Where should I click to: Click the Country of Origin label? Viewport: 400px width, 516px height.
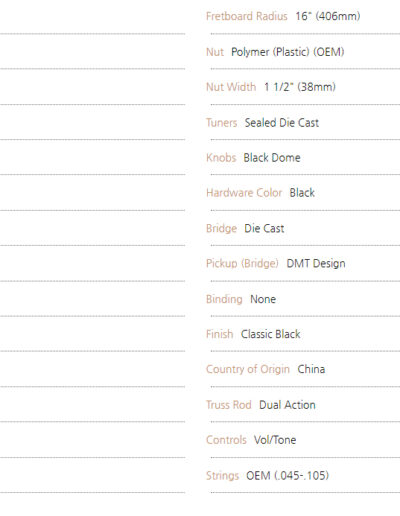pos(248,369)
